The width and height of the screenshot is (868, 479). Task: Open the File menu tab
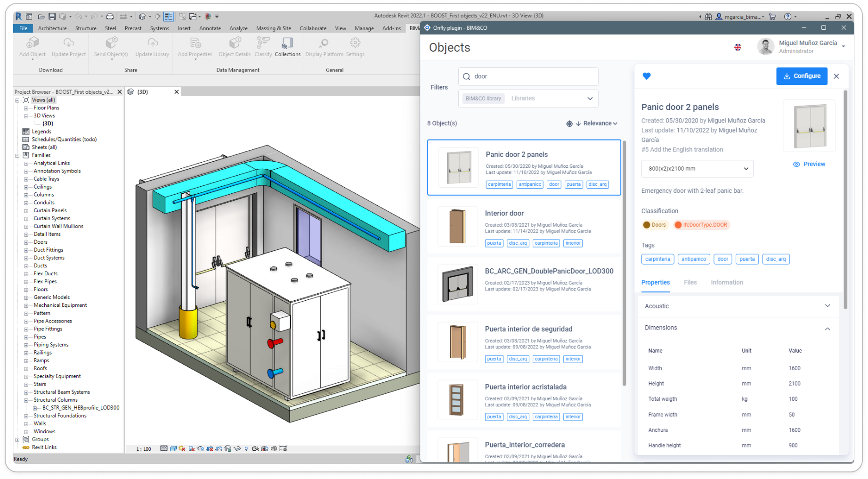point(23,28)
